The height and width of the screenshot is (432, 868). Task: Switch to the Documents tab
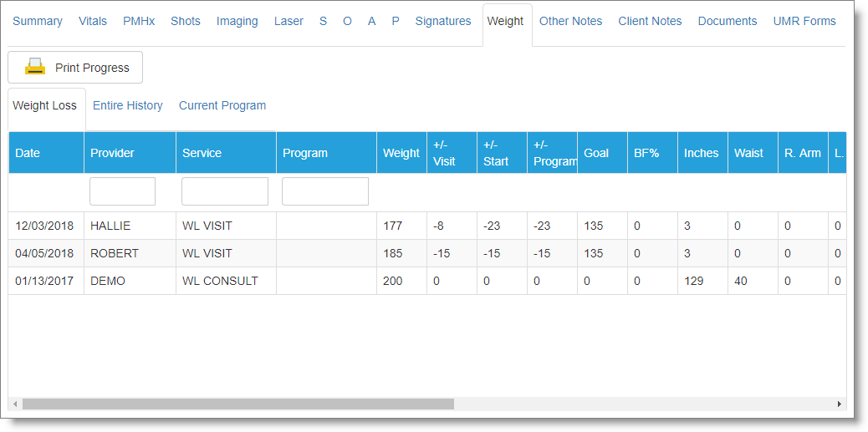(728, 21)
